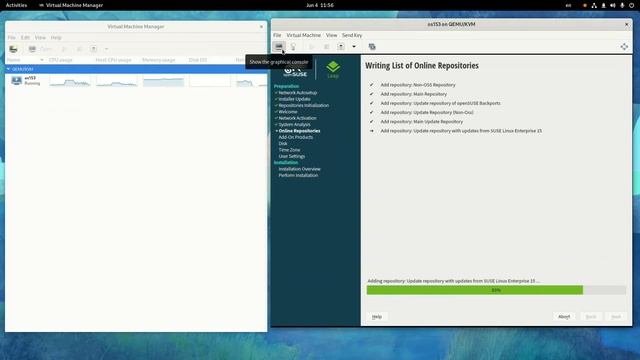Click the Disk I/O column header
640x360 pixels.
pos(198,60)
